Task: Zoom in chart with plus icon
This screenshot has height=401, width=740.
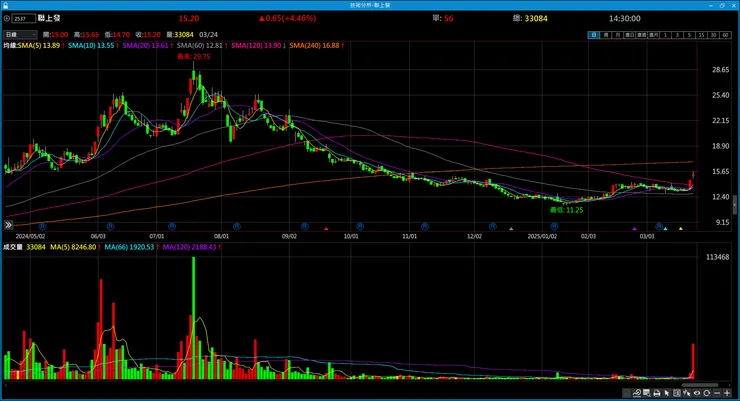Action: (727, 393)
